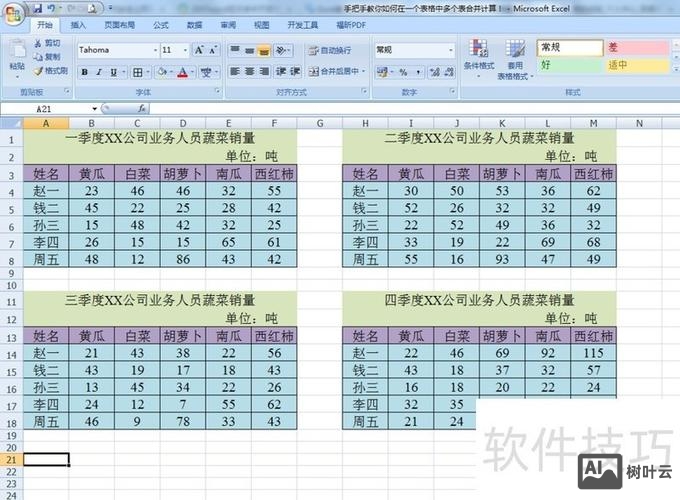Click the Save icon in quick access toolbar
The height and width of the screenshot is (500, 680).
(x=38, y=8)
